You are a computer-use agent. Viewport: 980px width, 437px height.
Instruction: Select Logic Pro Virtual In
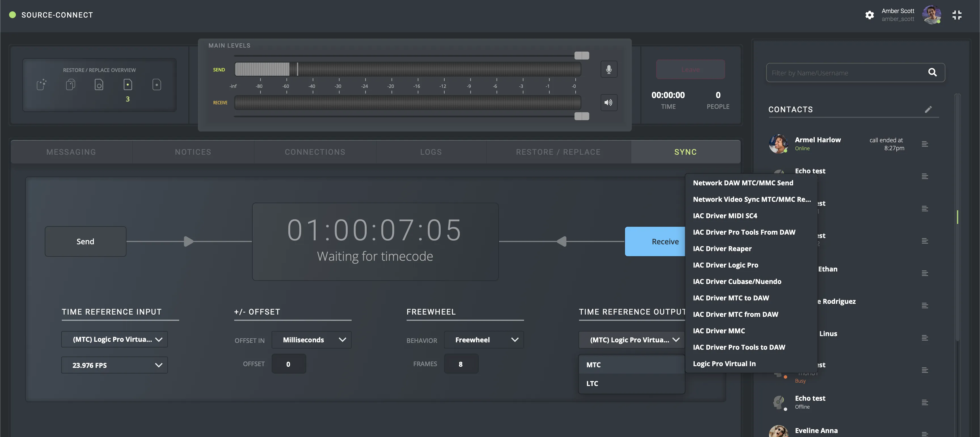(x=751, y=364)
